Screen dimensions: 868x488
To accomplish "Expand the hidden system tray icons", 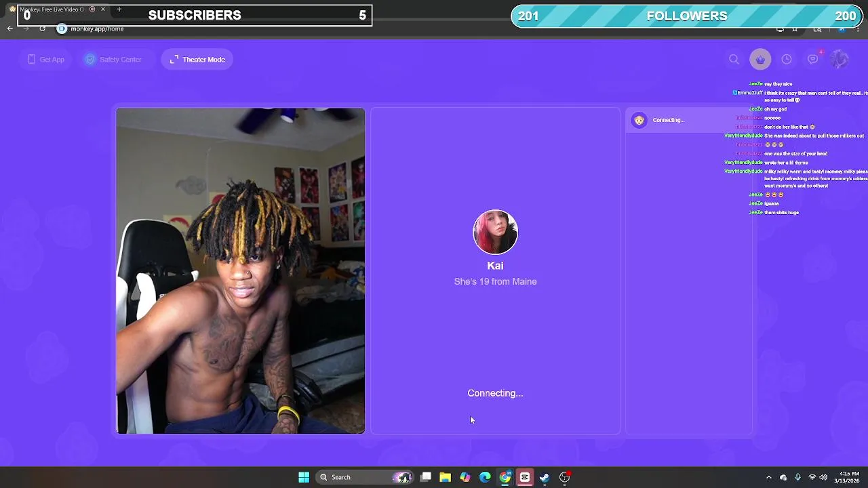I will (768, 477).
